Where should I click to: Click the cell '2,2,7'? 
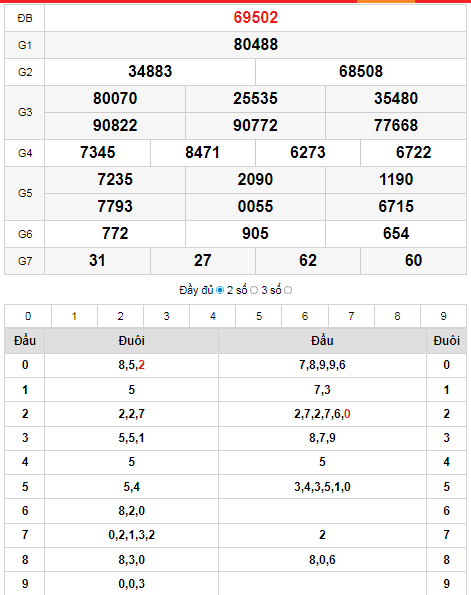coord(132,414)
